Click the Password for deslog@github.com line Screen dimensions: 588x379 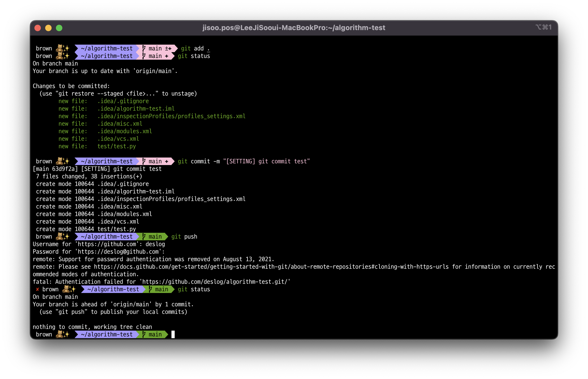pyautogui.click(x=99, y=252)
